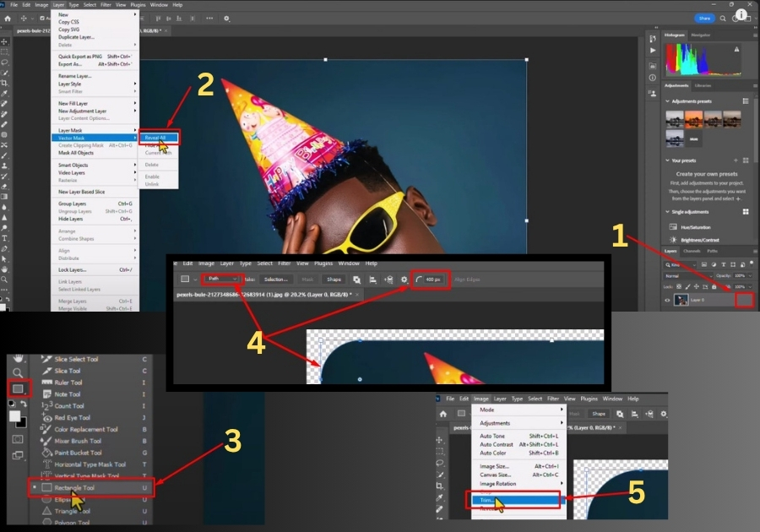Collapse the Your presets section
This screenshot has height=532, width=760.
pos(667,160)
